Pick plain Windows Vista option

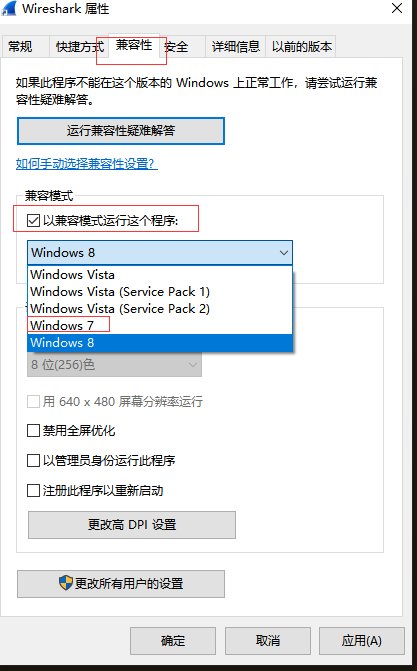pyautogui.click(x=160, y=275)
